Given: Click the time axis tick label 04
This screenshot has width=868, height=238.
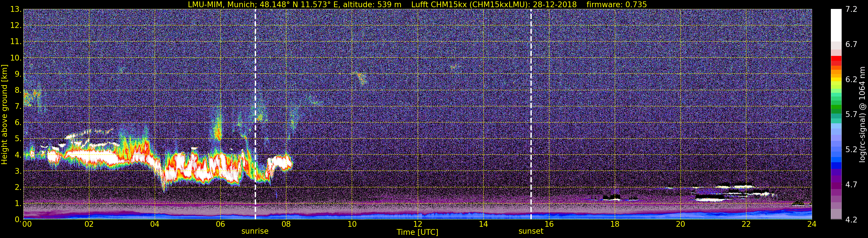Looking at the screenshot, I should [x=155, y=224].
